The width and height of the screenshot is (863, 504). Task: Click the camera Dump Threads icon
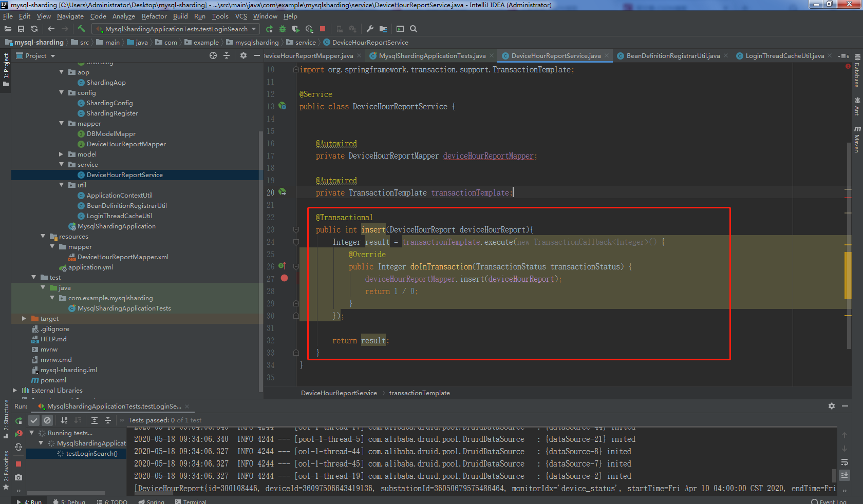(18, 477)
